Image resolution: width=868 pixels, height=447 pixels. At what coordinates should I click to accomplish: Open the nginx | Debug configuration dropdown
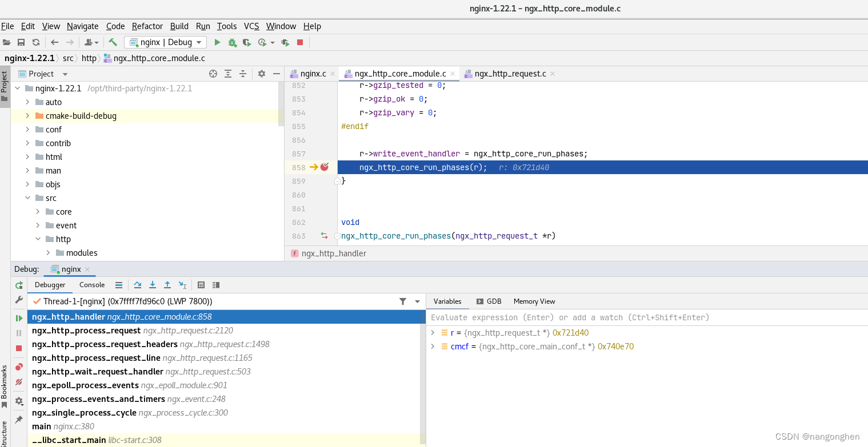tap(165, 42)
